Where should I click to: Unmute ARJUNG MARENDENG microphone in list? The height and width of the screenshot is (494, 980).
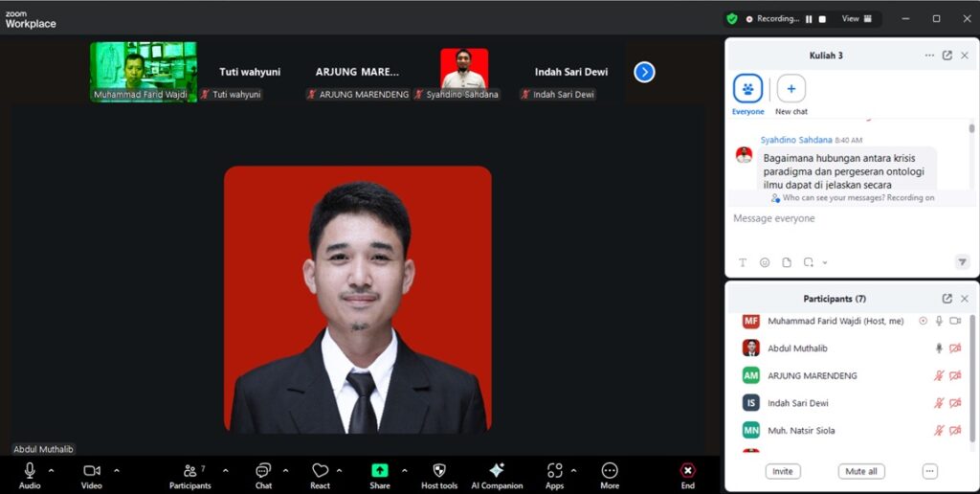coord(939,376)
